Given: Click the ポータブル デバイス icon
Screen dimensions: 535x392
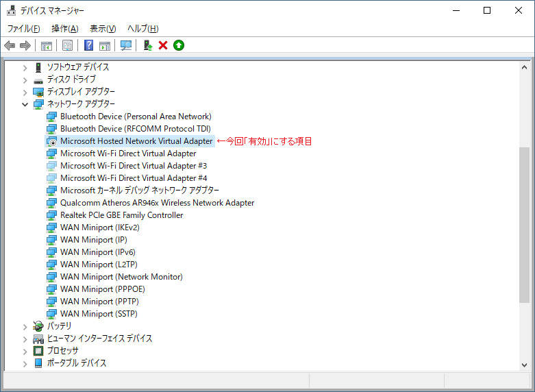Looking at the screenshot, I should [x=38, y=363].
